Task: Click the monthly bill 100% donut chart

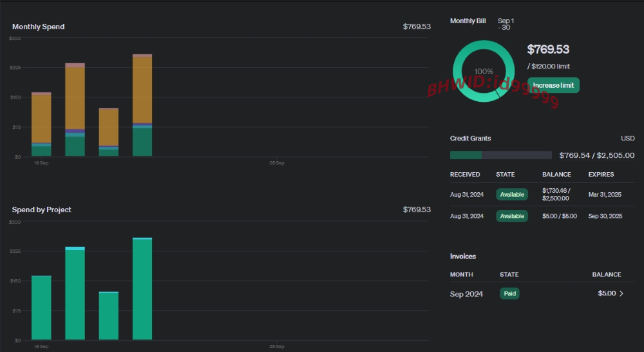Action: click(484, 71)
